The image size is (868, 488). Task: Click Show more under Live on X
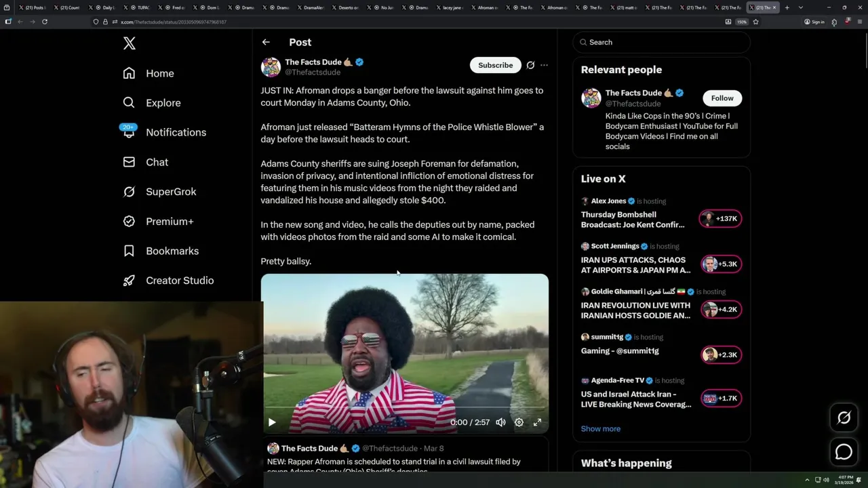point(601,428)
